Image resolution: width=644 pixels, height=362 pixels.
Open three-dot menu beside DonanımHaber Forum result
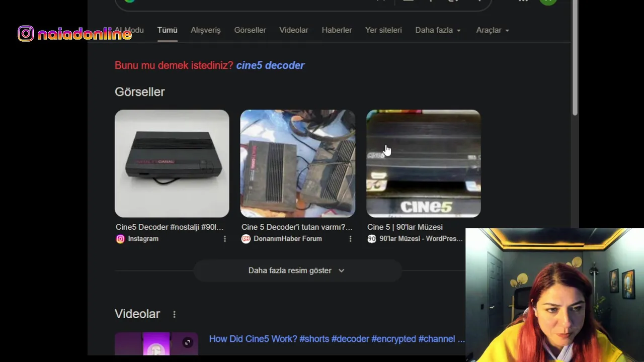pos(351,239)
